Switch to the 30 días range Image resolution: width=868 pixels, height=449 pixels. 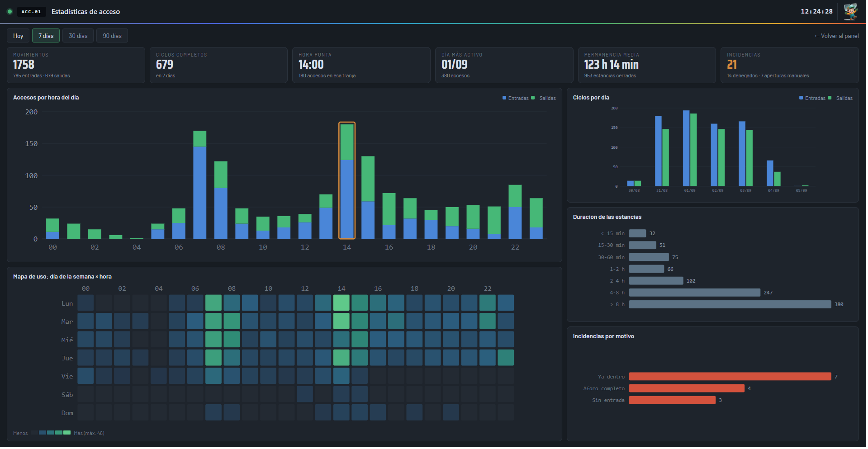78,36
